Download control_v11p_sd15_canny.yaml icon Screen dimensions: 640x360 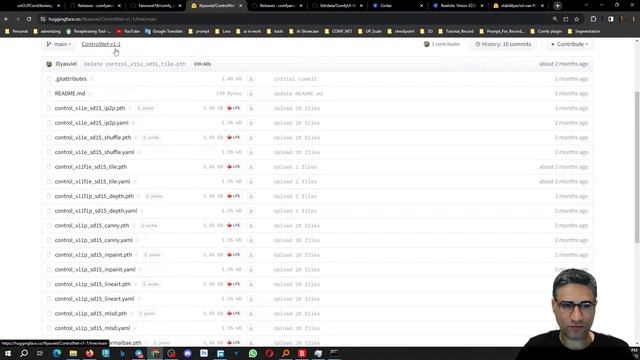tap(251, 240)
